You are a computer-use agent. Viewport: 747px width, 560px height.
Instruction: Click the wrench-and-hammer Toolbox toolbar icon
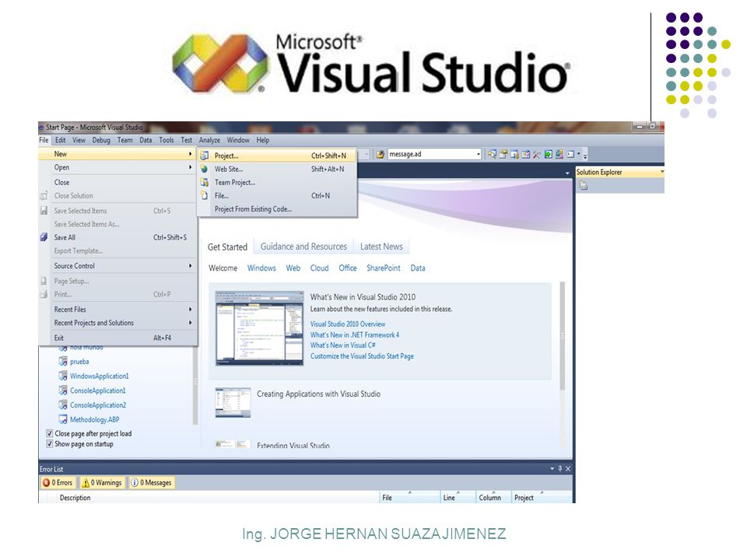(x=537, y=154)
